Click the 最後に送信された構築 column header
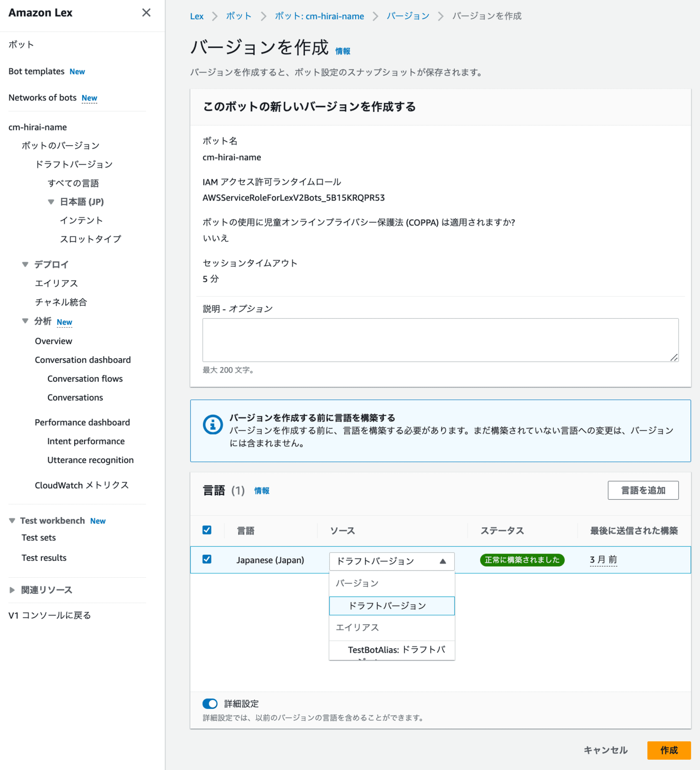 (x=634, y=531)
